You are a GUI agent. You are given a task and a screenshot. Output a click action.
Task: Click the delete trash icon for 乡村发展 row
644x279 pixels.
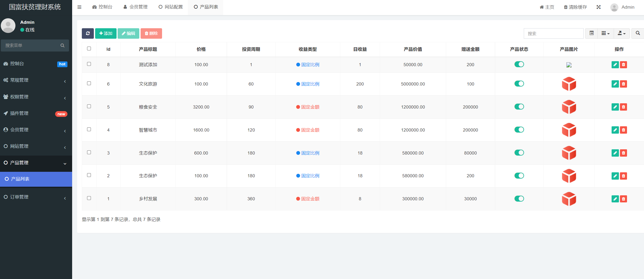(624, 199)
